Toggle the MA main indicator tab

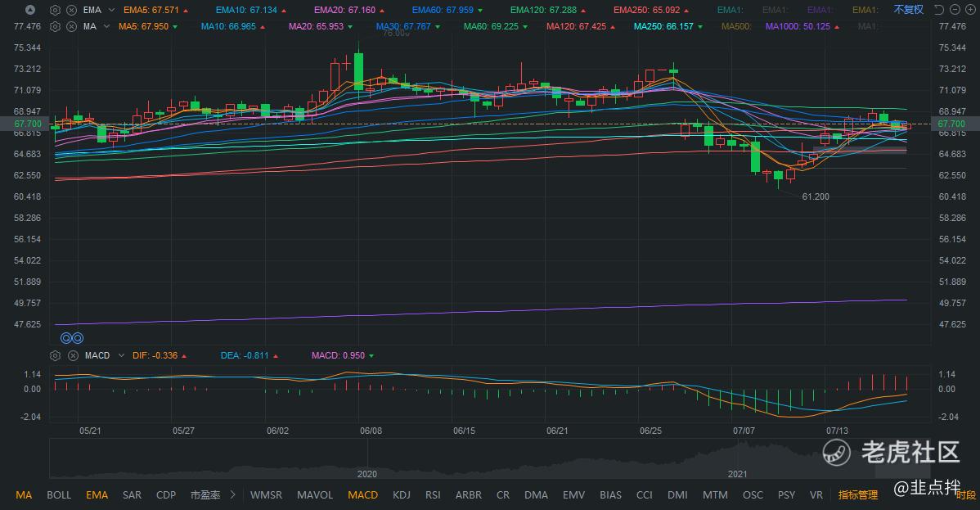coord(24,495)
